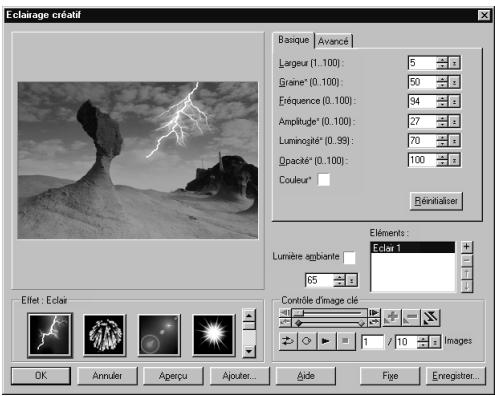Adjust total Images with spinner arrows
495x396 pixels.
tap(423, 342)
